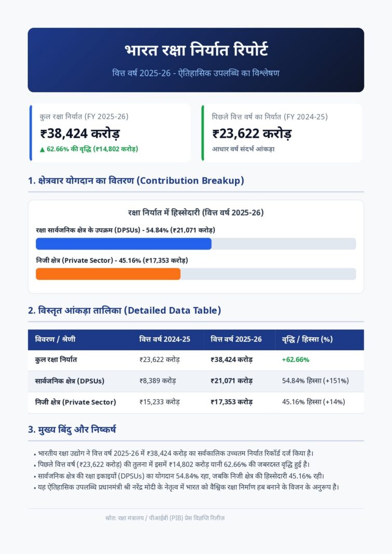392x554 pixels.
Task: Click the PIB source citation in footer
Action: pos(165,518)
